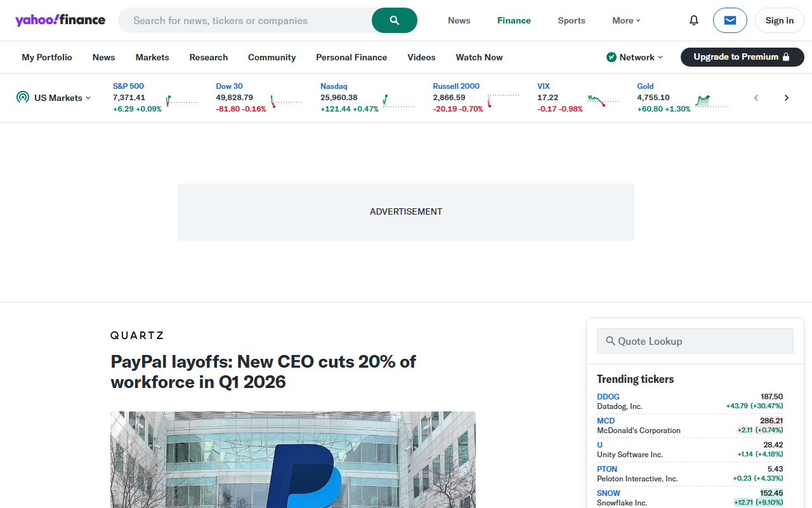Open the Watch Now menu item
The height and width of the screenshot is (508, 812).
479,57
